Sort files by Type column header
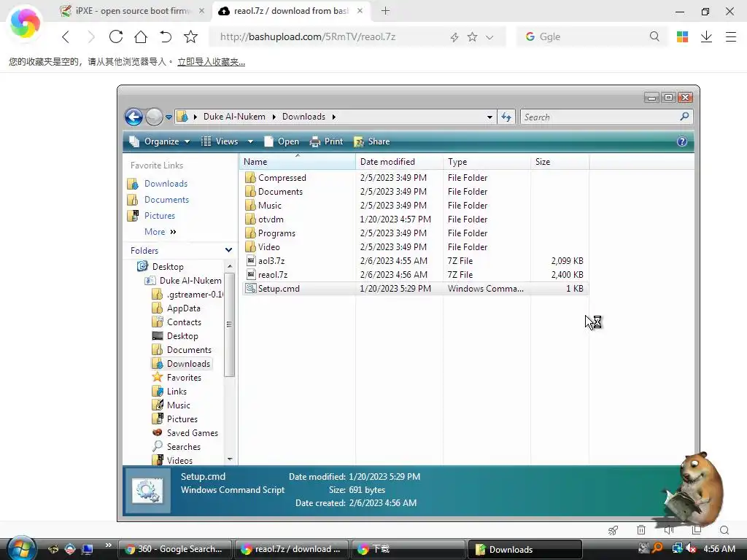The width and height of the screenshot is (747, 560). tap(487, 162)
